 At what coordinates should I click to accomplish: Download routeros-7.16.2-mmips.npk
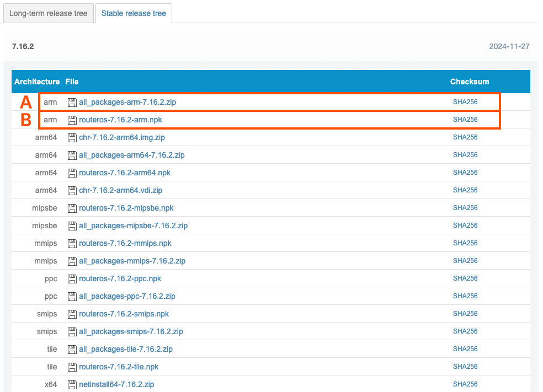[x=125, y=244]
